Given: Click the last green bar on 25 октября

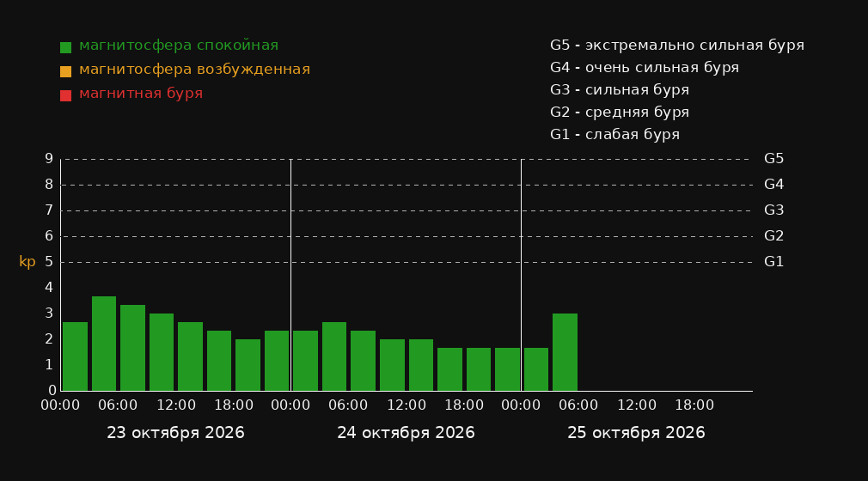Looking at the screenshot, I should click(565, 352).
